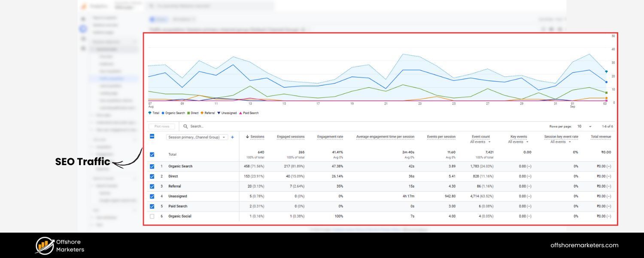Screen dimensions: 644x258
Task: Open the Reports icon in left navigation
Action: pyautogui.click(x=82, y=28)
